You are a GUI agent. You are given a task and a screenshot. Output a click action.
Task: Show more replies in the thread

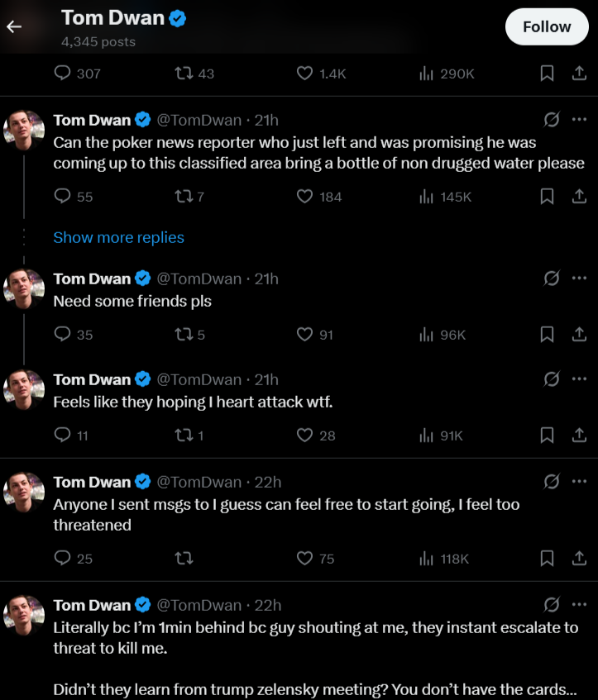(118, 237)
